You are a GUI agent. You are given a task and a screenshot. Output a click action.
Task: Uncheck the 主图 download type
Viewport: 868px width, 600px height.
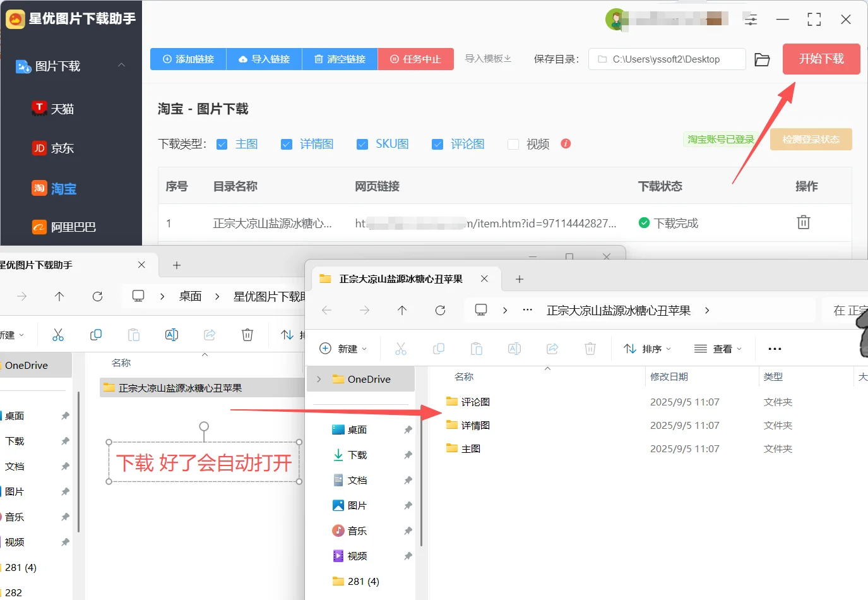pos(222,144)
